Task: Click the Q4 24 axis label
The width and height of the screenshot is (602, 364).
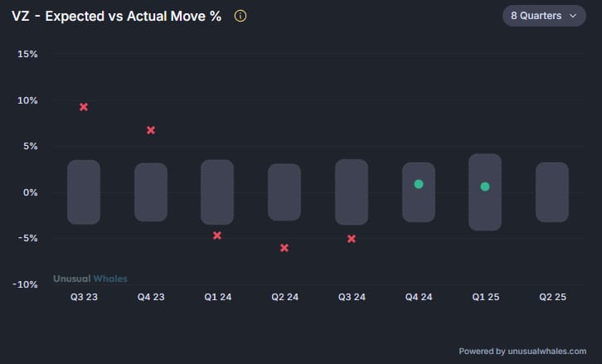Action: [x=419, y=297]
